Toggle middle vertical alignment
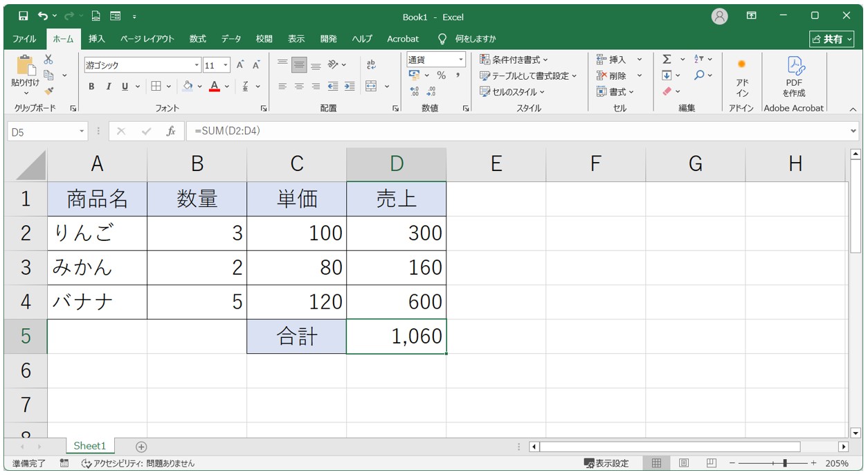This screenshot has width=868, height=475. pos(299,65)
